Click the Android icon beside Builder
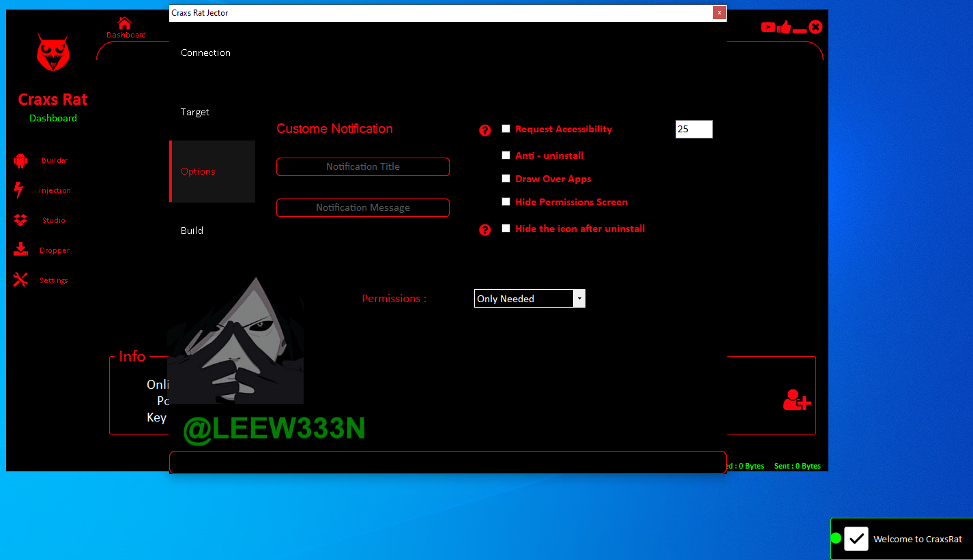This screenshot has height=560, width=973. 20,161
